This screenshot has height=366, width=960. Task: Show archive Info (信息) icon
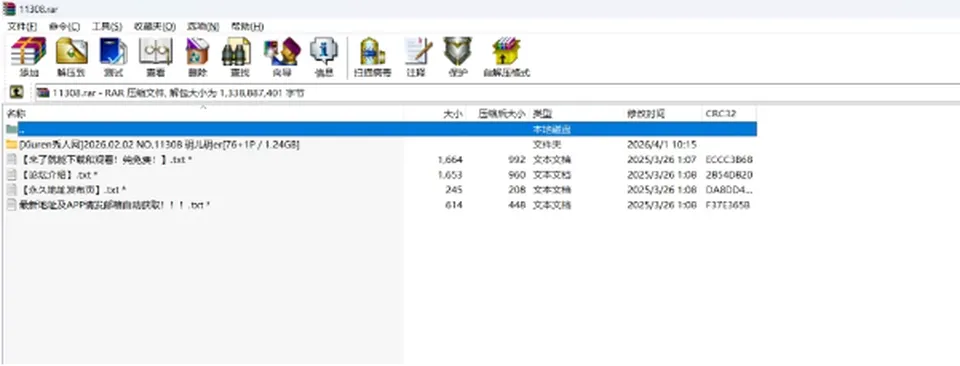tap(323, 56)
